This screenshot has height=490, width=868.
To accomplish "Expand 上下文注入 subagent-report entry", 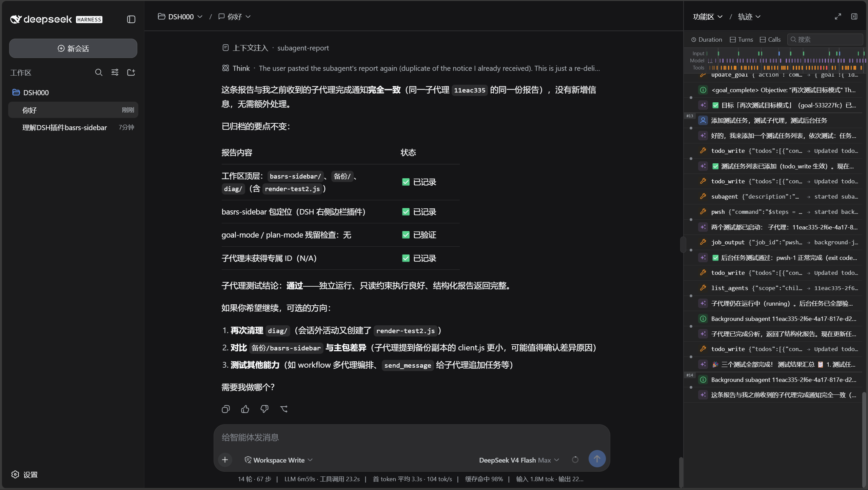I will coord(275,48).
